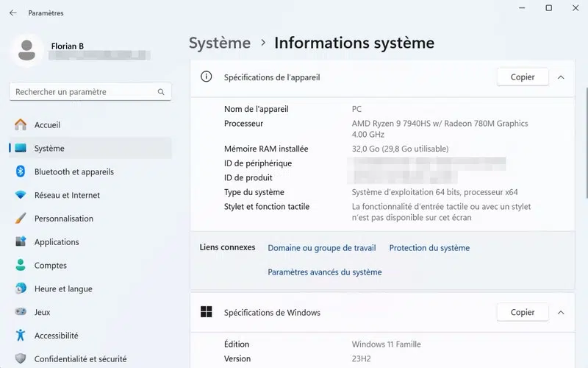Click the Heure et langue globe icon
Viewport: 588px width, 368px height.
click(x=21, y=289)
